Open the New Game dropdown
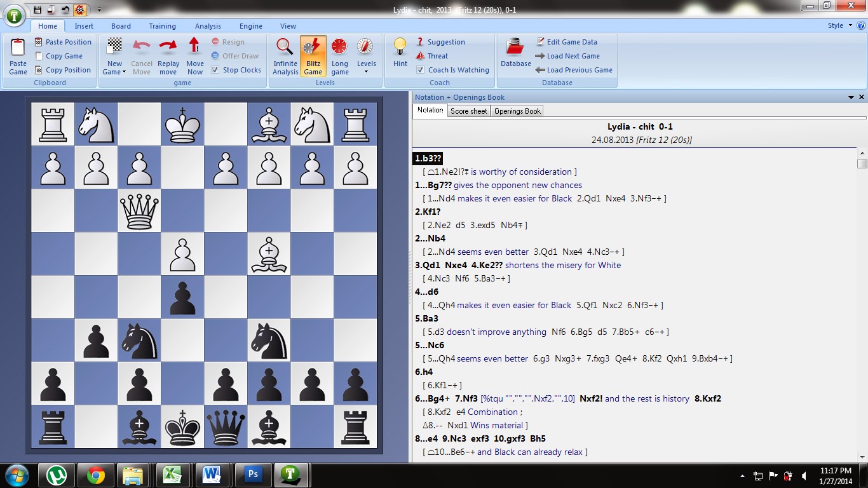The height and width of the screenshot is (488, 868). coord(123,72)
